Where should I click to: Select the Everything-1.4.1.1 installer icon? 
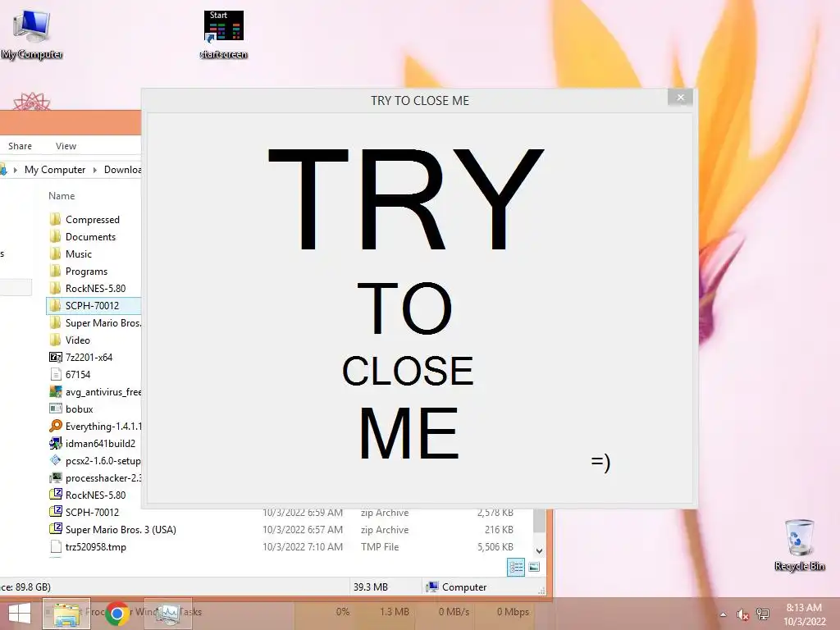55,426
